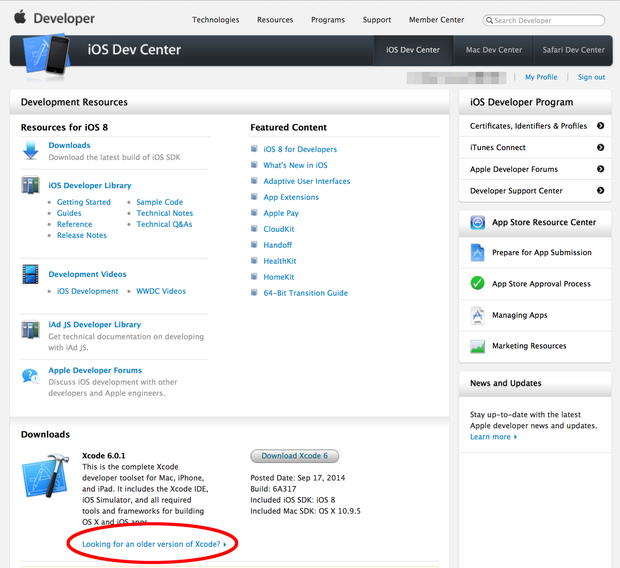Click the Development Videos film icon
This screenshot has width=620, height=568.
click(x=30, y=274)
